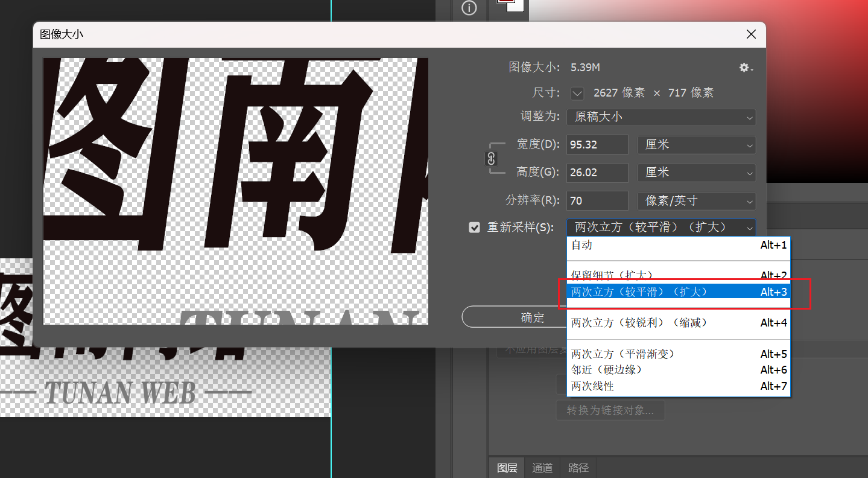Click the gear settings icon in dialog

(746, 68)
